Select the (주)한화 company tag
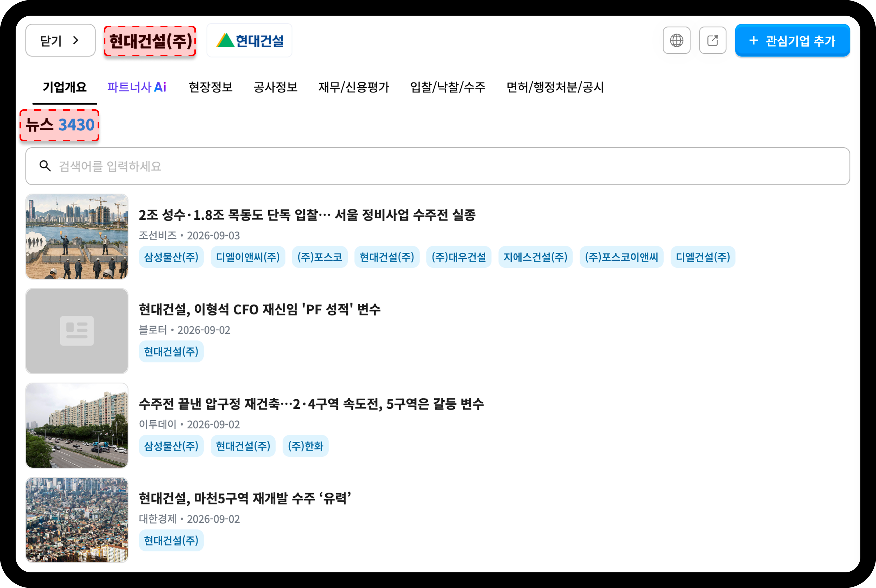 [306, 446]
